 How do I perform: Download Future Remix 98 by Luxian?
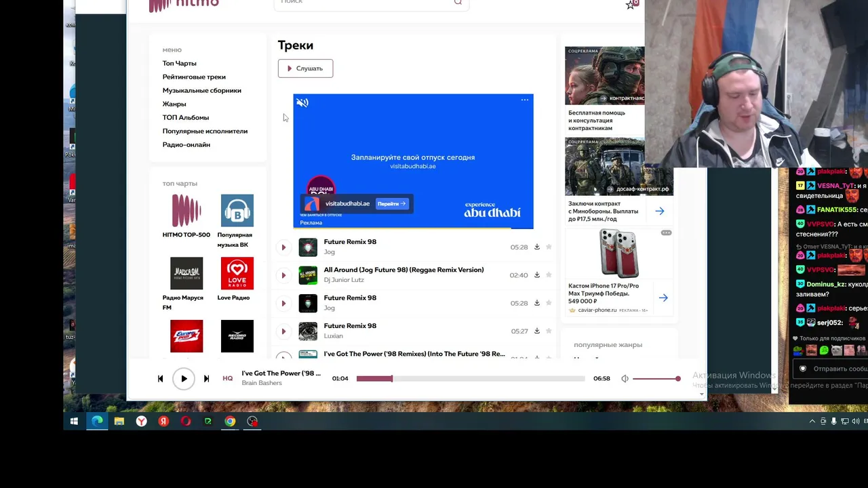coord(536,331)
